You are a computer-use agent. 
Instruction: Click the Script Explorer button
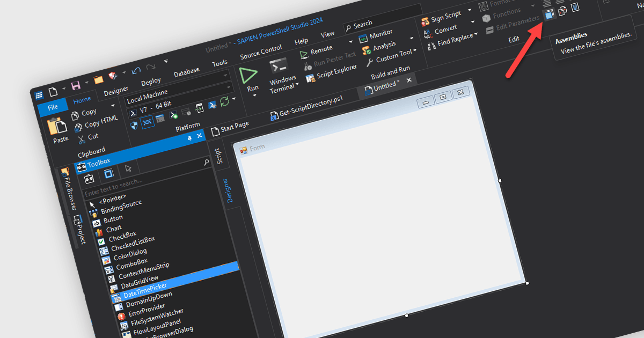click(x=331, y=74)
